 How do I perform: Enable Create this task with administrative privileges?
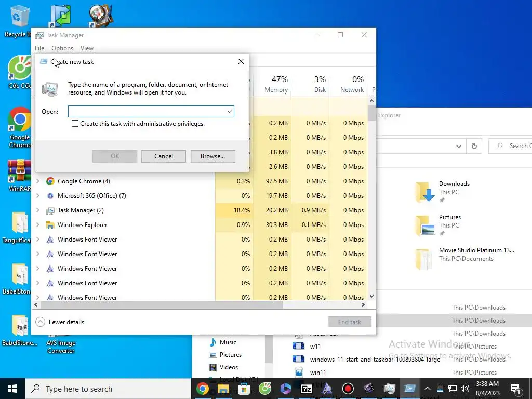75,124
